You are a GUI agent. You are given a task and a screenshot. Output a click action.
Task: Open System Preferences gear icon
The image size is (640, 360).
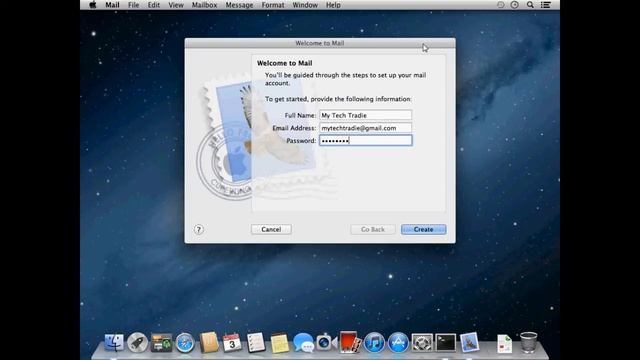point(422,342)
